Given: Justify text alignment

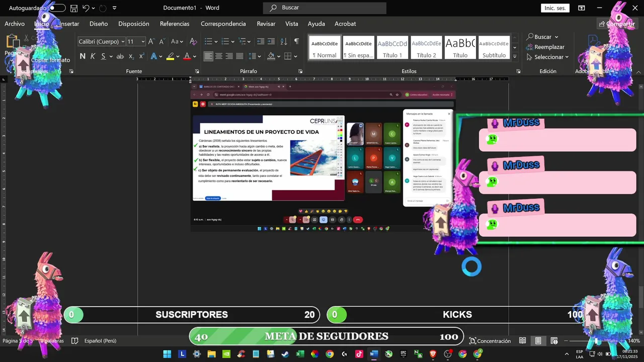Looking at the screenshot, I should coord(240,56).
